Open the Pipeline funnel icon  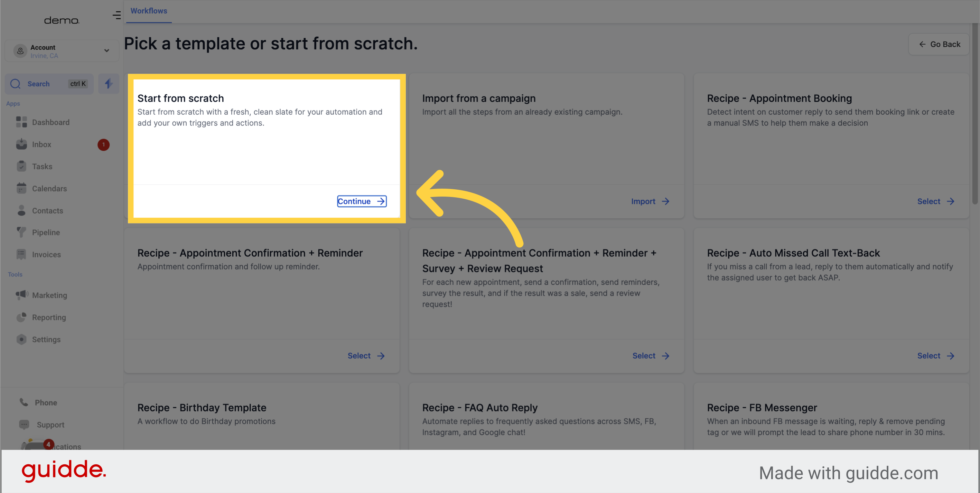pyautogui.click(x=21, y=232)
